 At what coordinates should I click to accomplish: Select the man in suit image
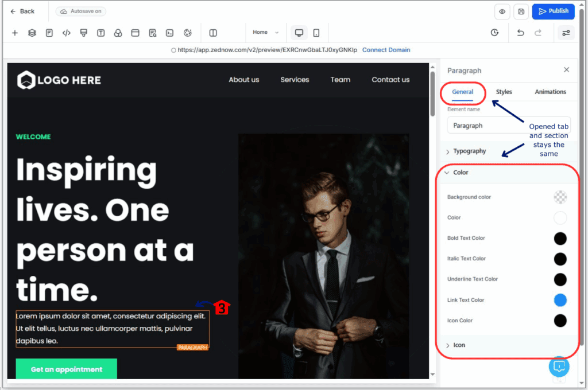[324, 256]
